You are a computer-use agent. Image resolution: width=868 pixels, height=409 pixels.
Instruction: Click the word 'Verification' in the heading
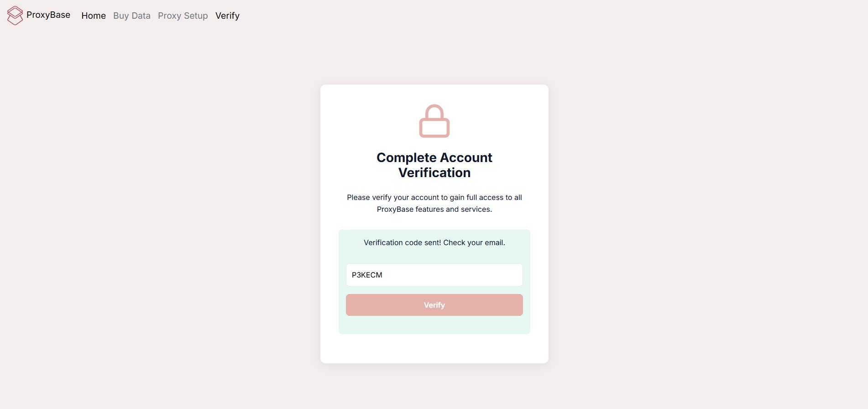pyautogui.click(x=434, y=173)
